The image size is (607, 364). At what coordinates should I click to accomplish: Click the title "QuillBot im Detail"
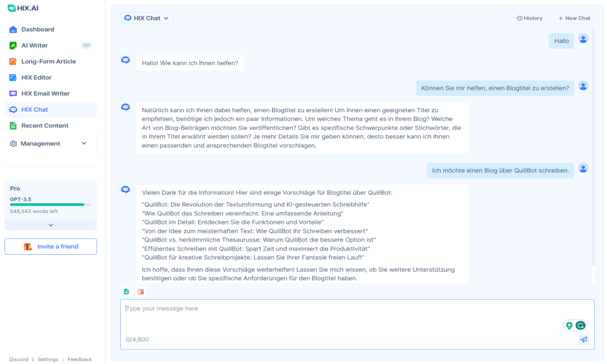[x=232, y=223]
